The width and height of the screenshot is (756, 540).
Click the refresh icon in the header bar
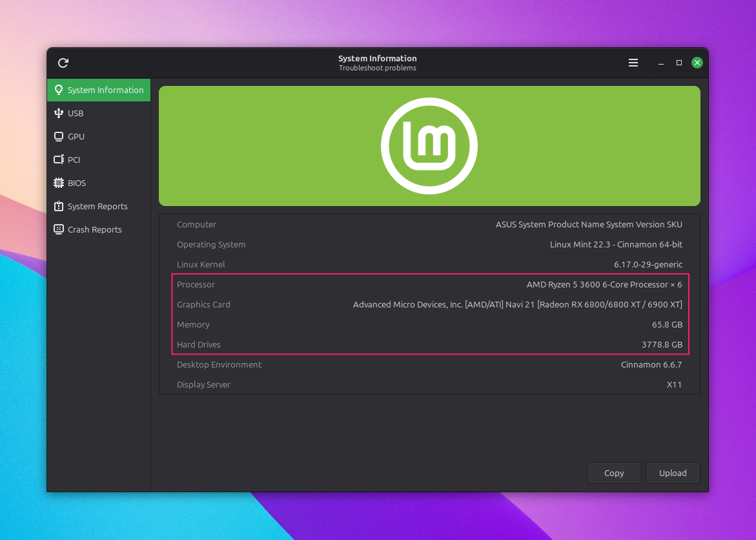pos(63,63)
